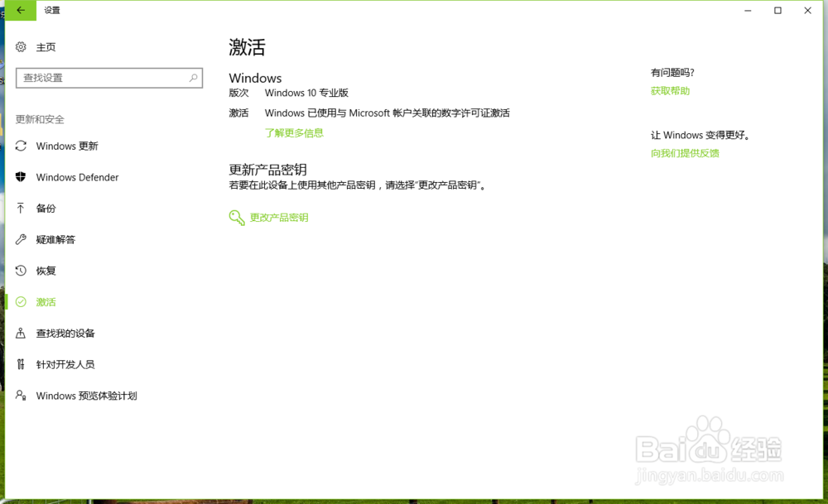
Task: Click the key icon beside 更改产品密钥
Action: tap(236, 218)
